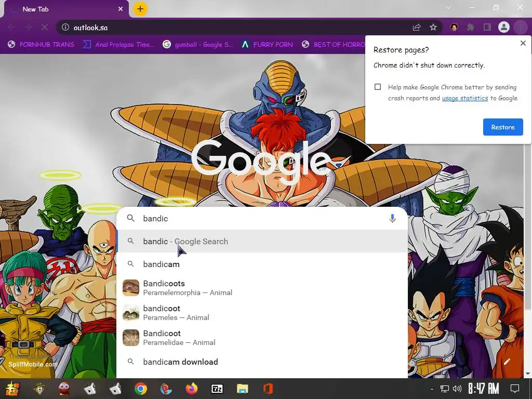Screen dimensions: 532x399
Task: Choose Bandicoot Peramelidae suggestion
Action: point(262,338)
